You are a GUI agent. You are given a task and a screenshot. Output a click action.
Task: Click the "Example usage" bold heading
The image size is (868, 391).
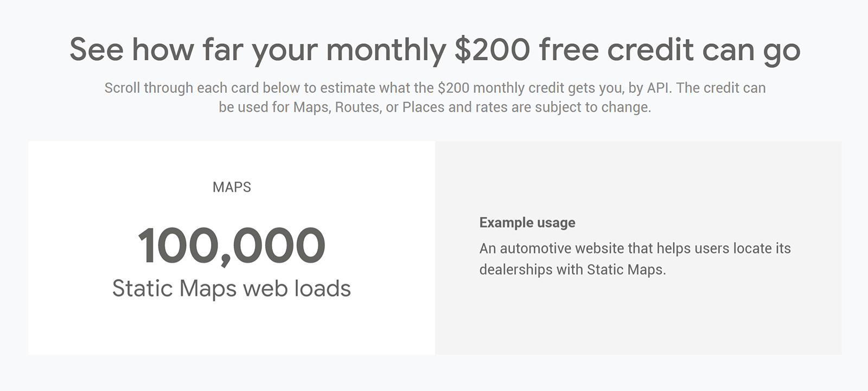[527, 223]
